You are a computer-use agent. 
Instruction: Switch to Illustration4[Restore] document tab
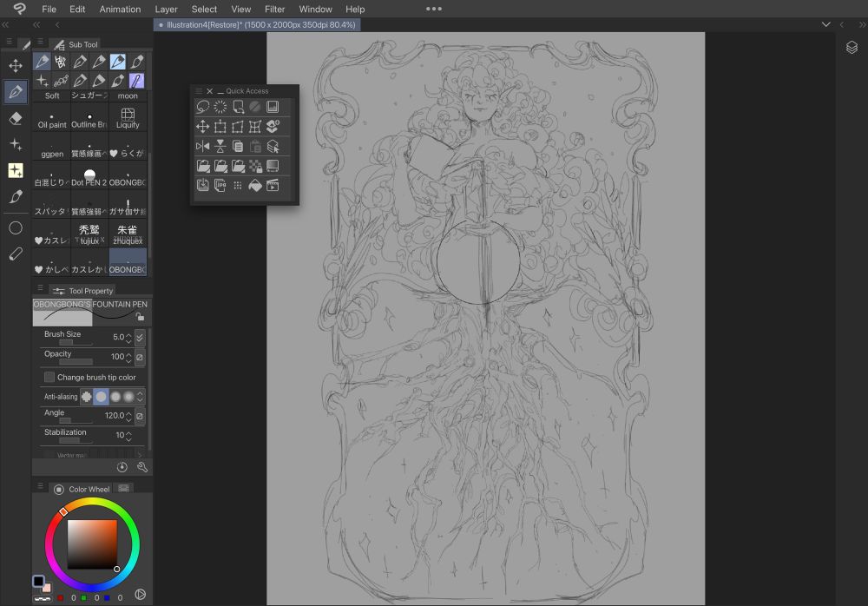(258, 24)
